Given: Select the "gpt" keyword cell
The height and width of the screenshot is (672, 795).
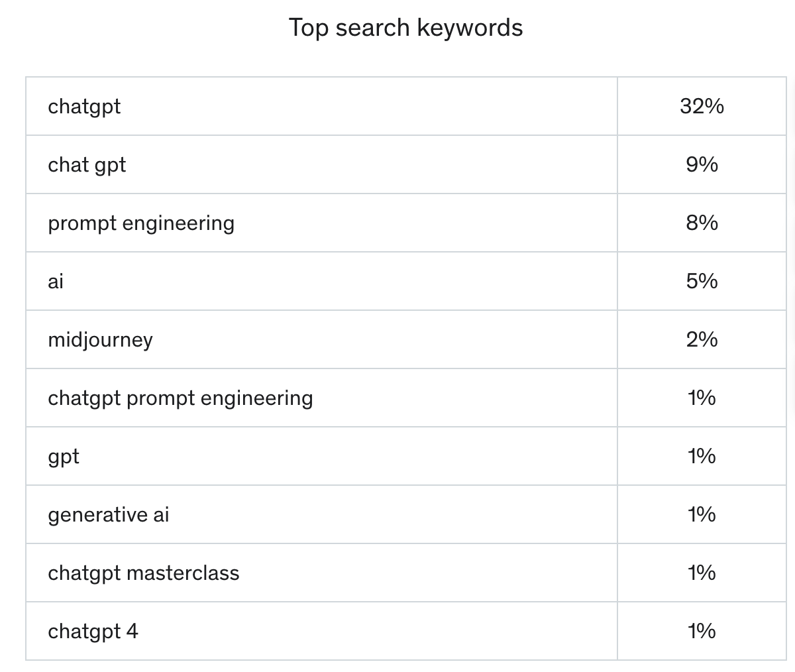Looking at the screenshot, I should [x=64, y=456].
